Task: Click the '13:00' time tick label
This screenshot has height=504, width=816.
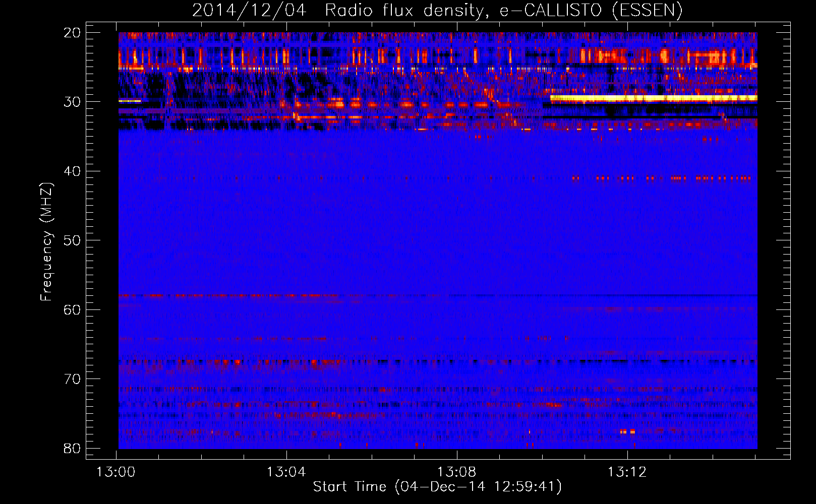Action: (x=116, y=472)
